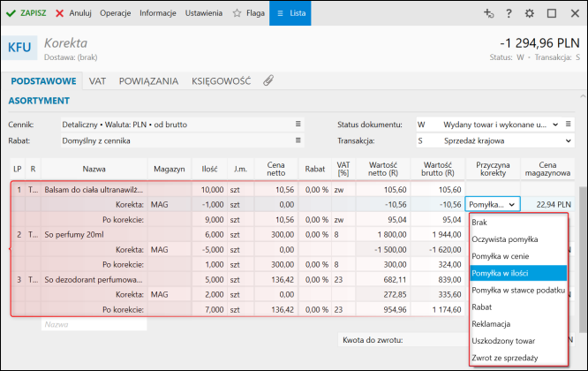
Task: Click correction quantity 2,000 cell
Action: [209, 295]
